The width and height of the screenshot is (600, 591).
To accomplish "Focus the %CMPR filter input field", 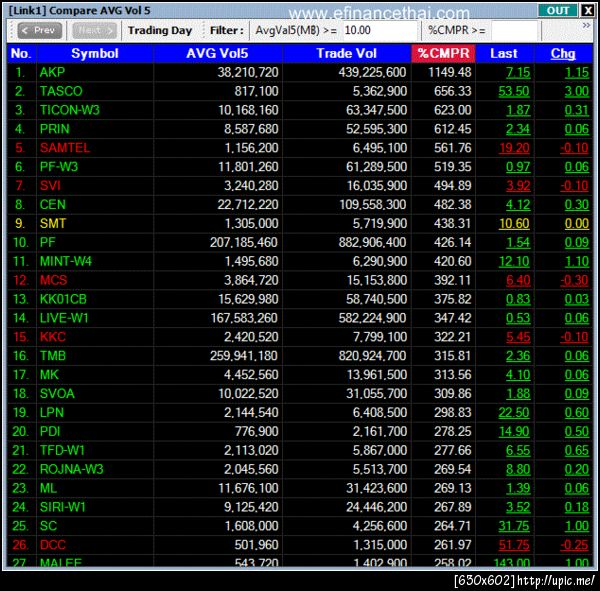I will coord(516,30).
